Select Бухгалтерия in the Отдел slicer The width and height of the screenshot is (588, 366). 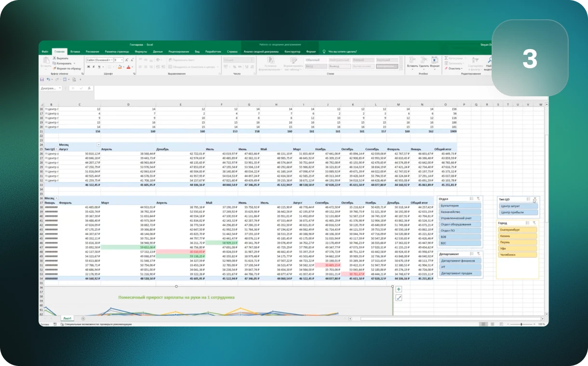[460, 206]
